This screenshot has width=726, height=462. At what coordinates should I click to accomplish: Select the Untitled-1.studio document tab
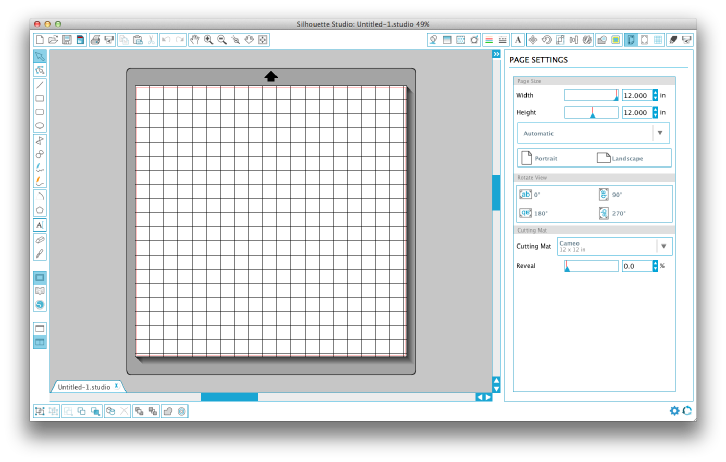point(84,387)
